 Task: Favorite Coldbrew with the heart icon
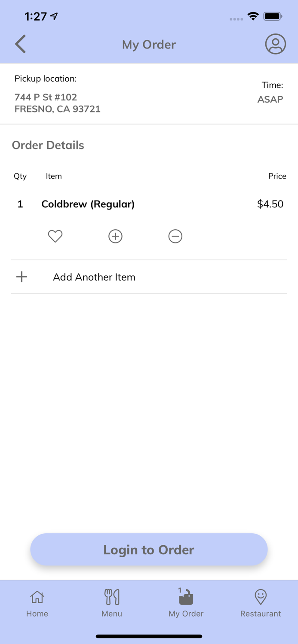tap(55, 236)
